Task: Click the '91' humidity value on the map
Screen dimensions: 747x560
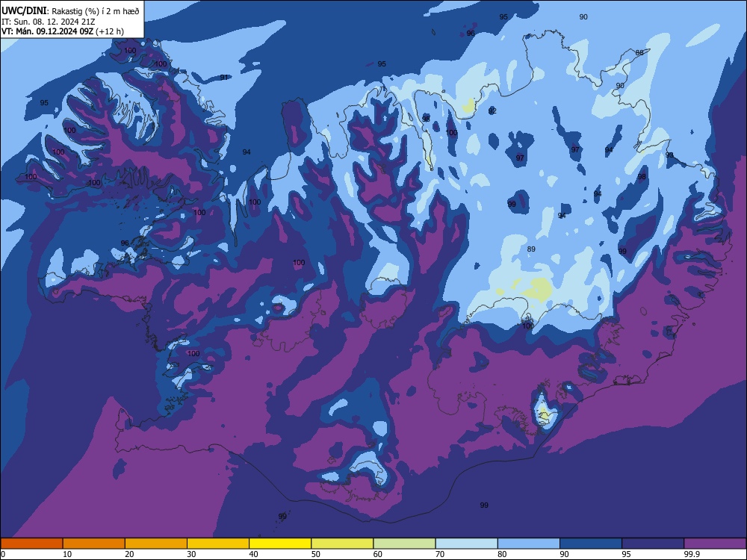Action: (224, 77)
